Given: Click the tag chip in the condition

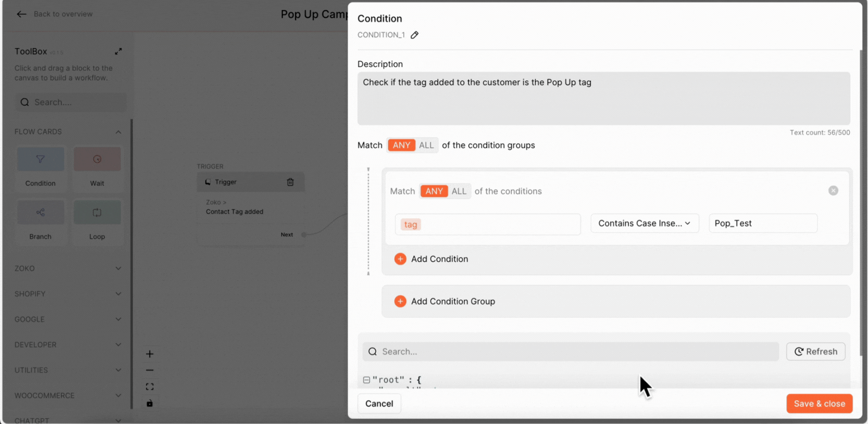Looking at the screenshot, I should coord(411,225).
